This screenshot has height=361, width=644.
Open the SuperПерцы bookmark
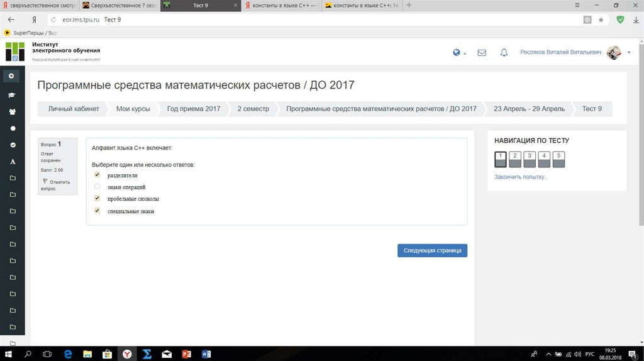pyautogui.click(x=31, y=33)
